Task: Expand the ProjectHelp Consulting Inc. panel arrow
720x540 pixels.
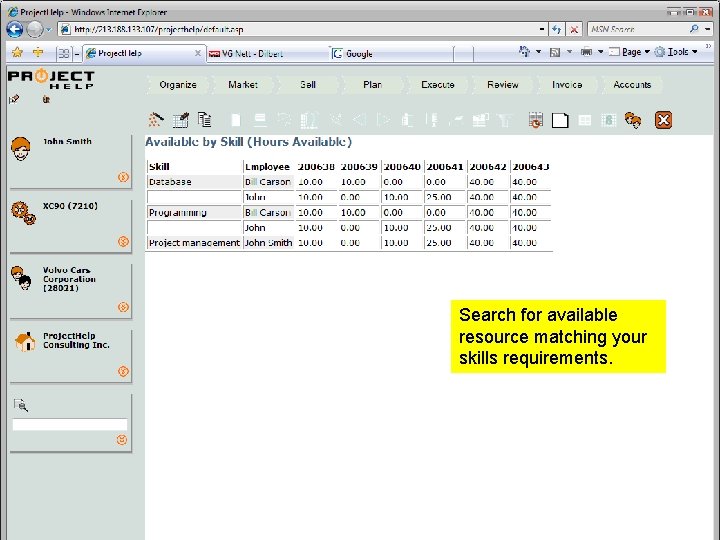Action: coord(123,371)
